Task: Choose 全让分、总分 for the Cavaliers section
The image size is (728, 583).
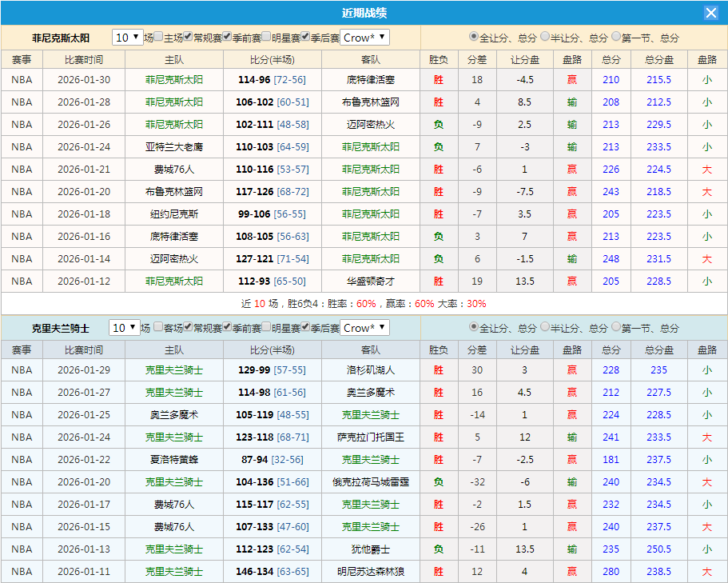Action: tap(473, 329)
